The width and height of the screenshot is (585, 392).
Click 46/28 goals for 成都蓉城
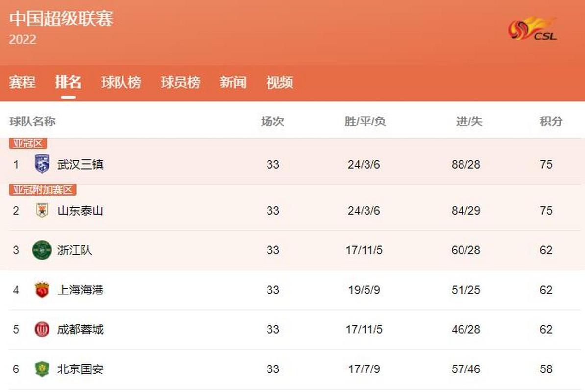click(465, 329)
